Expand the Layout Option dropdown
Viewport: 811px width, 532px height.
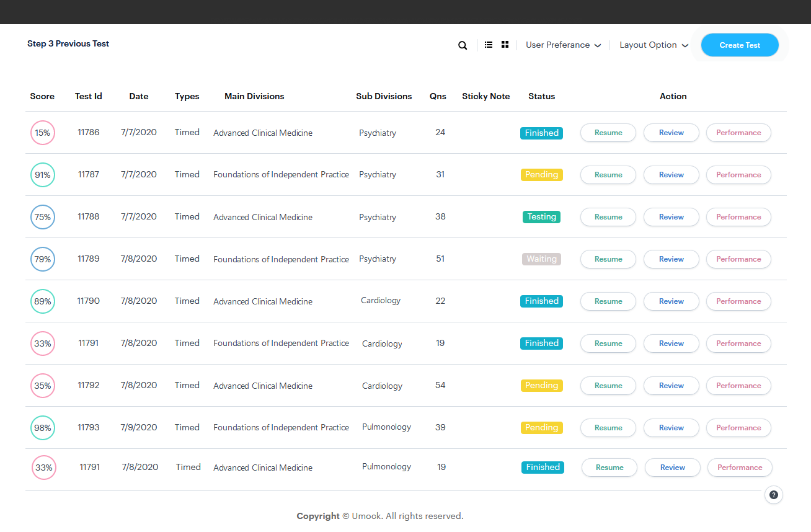(654, 45)
